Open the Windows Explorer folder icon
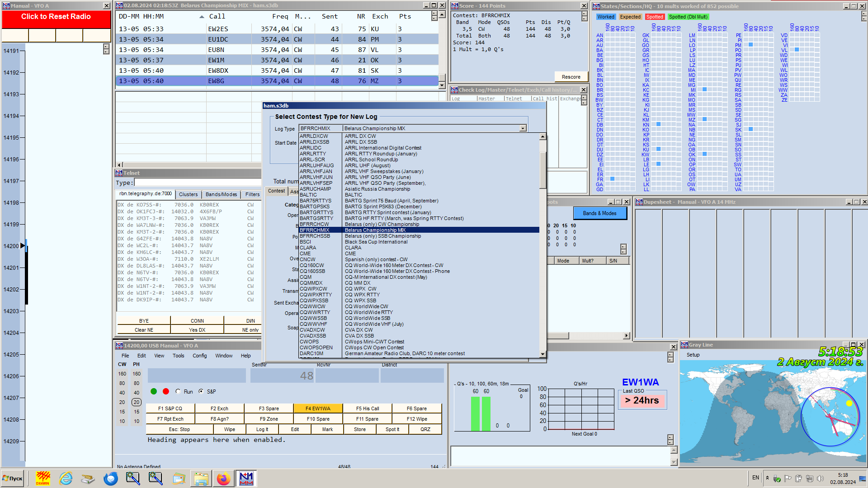 click(201, 478)
